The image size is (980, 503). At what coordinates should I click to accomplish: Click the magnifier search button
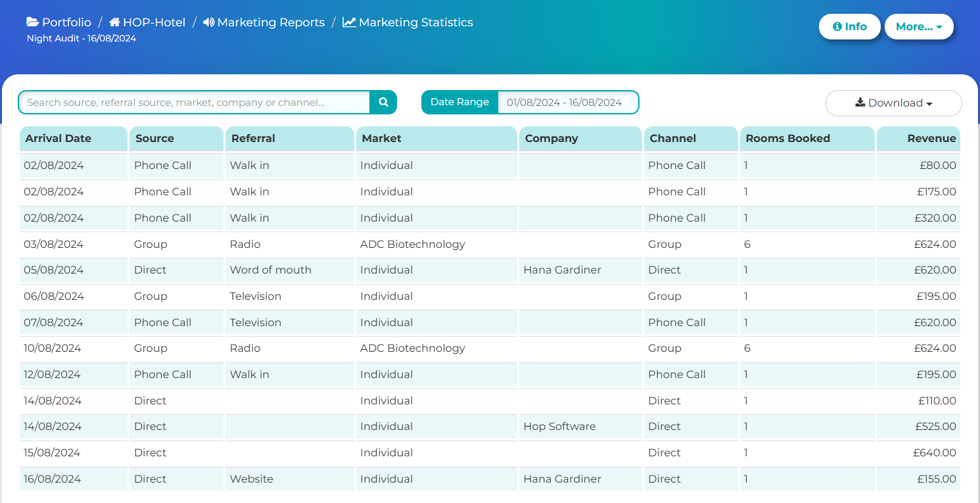click(383, 103)
